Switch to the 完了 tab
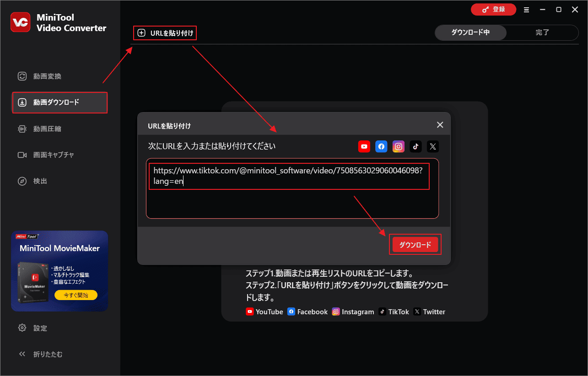588x376 pixels. 542,32
